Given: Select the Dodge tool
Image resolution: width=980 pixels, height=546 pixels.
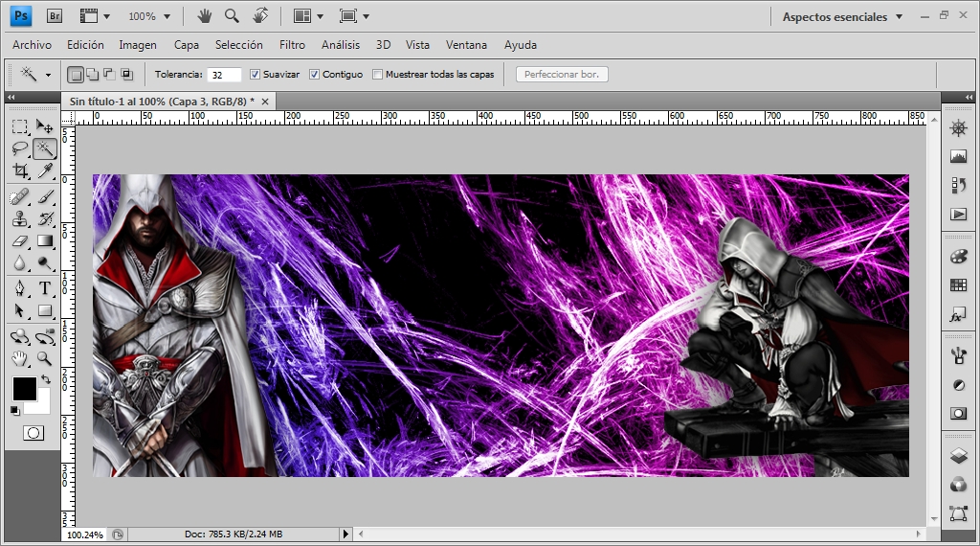Looking at the screenshot, I should (44, 263).
